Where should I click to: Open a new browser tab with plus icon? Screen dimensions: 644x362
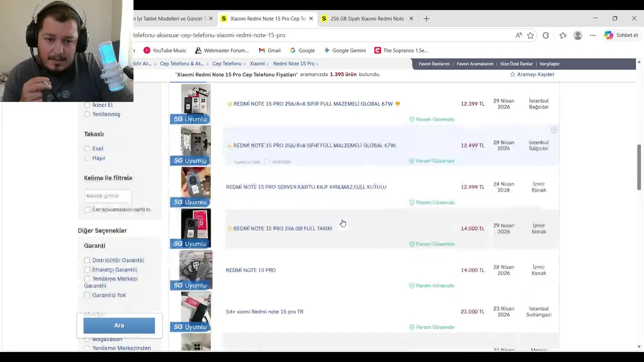coord(426,19)
